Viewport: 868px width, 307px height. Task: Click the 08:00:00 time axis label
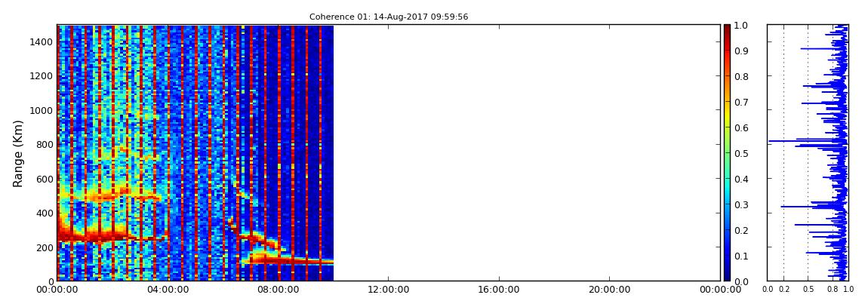pyautogui.click(x=278, y=290)
